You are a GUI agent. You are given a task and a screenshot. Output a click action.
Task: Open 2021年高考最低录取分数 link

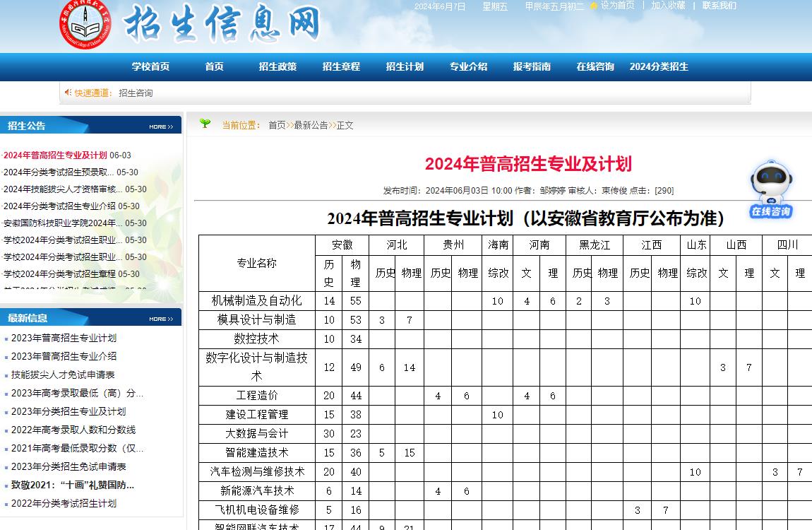click(x=77, y=448)
